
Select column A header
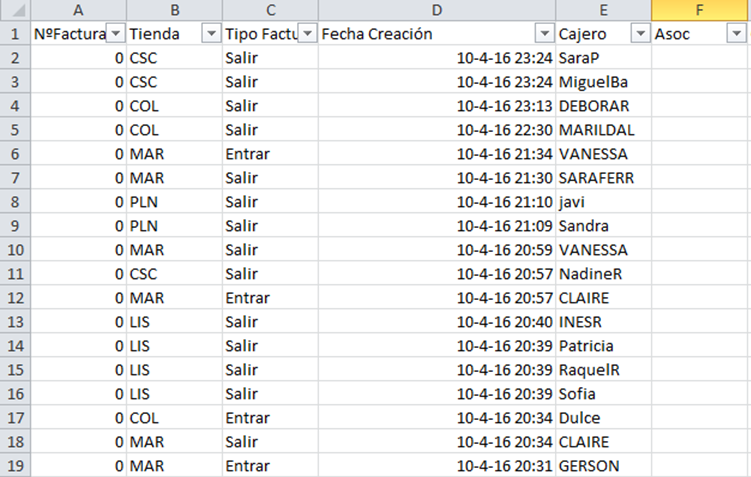point(77,10)
